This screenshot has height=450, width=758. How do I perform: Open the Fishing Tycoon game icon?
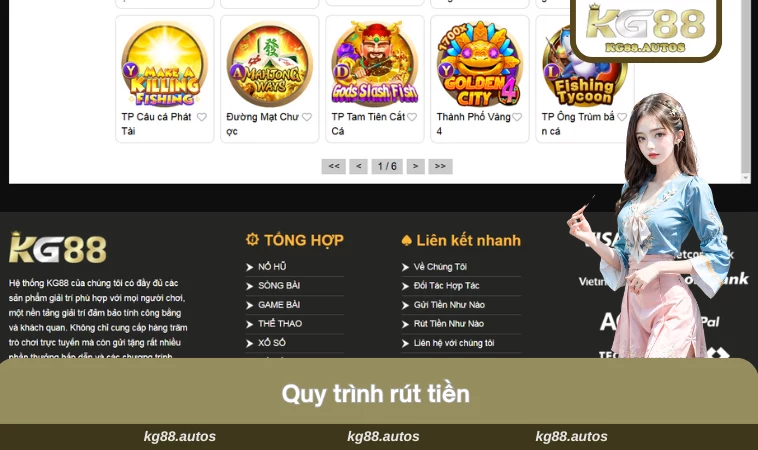(583, 68)
